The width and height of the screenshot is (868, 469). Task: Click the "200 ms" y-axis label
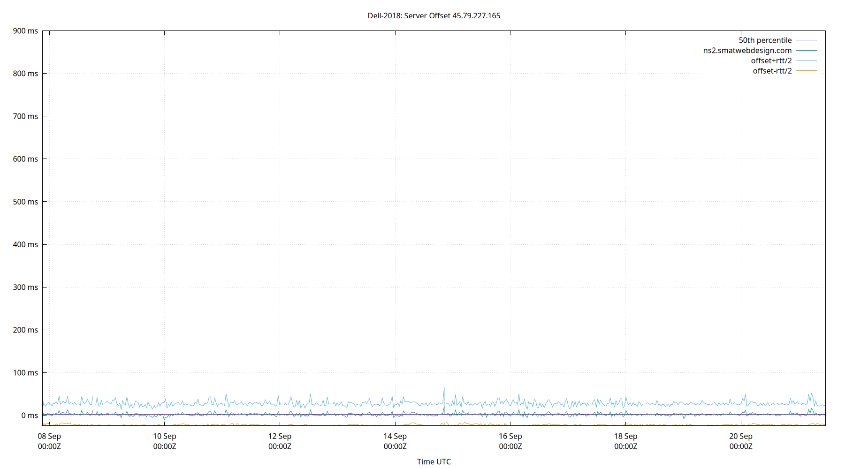pyautogui.click(x=25, y=330)
